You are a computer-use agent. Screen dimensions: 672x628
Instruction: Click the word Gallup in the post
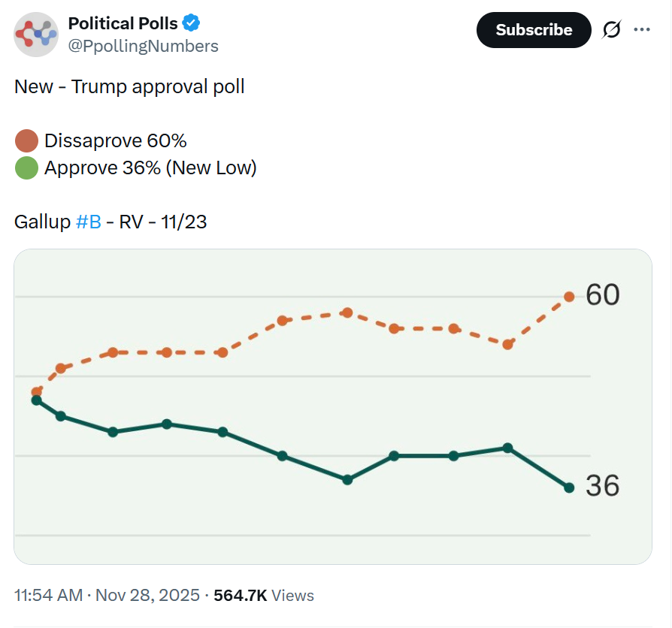pyautogui.click(x=42, y=222)
